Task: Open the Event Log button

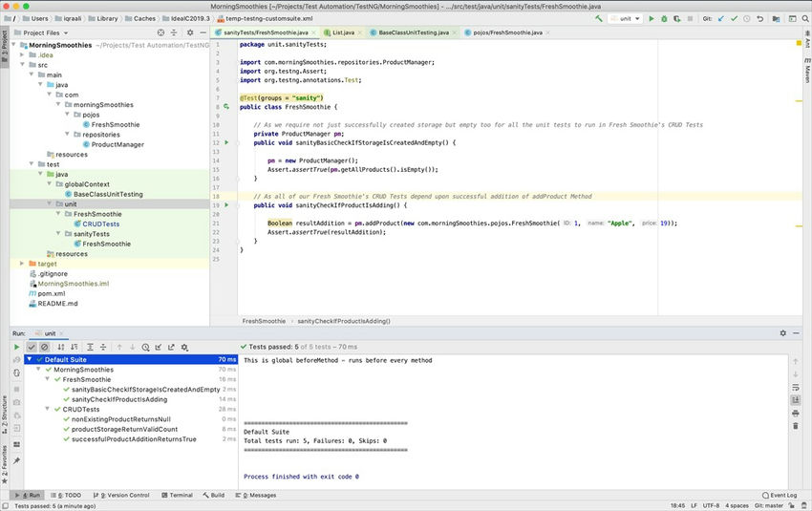Action: (779, 495)
